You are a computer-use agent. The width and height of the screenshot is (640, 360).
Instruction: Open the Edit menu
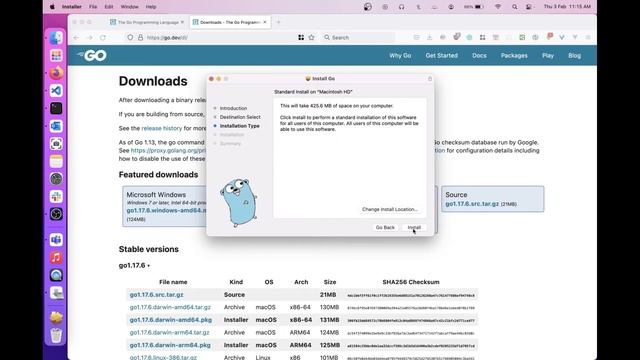[109, 7]
